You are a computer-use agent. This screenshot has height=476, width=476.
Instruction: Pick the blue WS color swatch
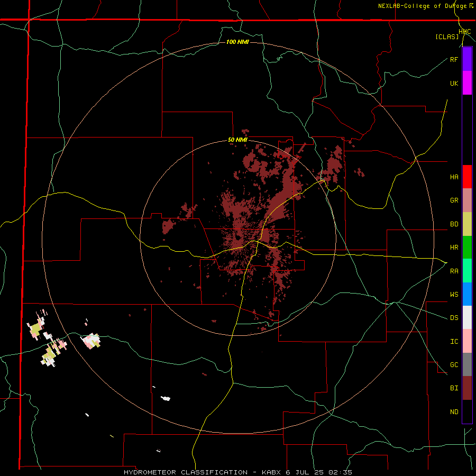(x=467, y=294)
